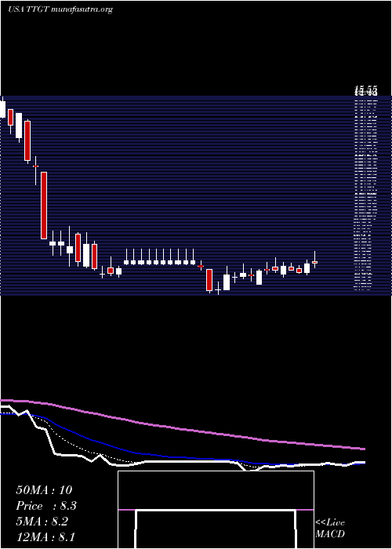This screenshot has height=549, width=392.
Task: Select the 50MA : 10 readout
Action: click(x=44, y=490)
